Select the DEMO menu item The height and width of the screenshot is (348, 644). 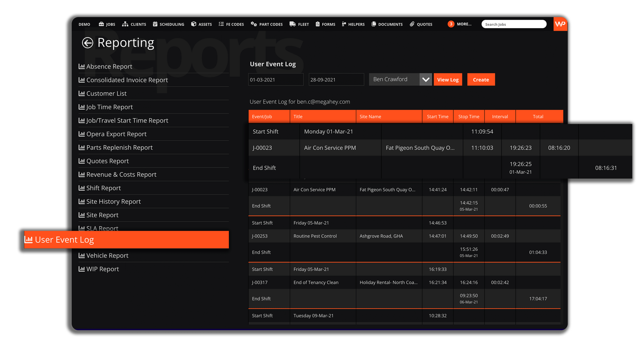[84, 24]
